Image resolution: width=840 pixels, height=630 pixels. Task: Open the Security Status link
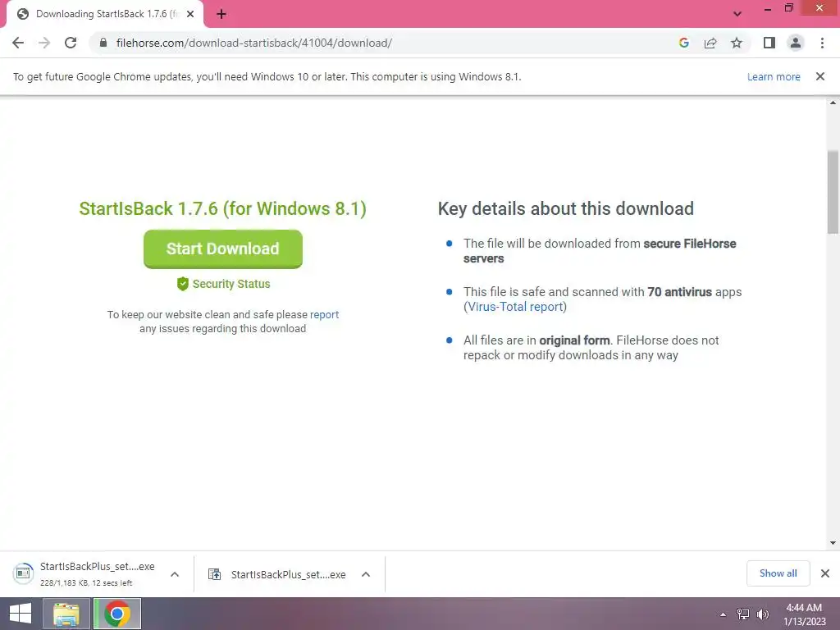click(x=231, y=284)
